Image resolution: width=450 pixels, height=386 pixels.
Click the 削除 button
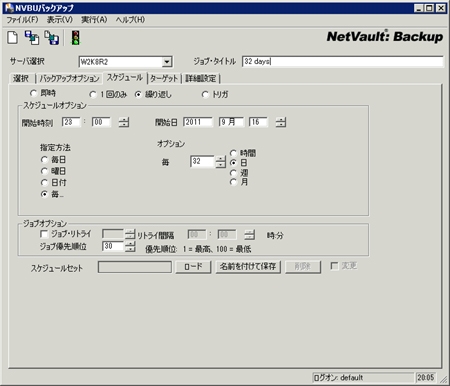(303, 267)
